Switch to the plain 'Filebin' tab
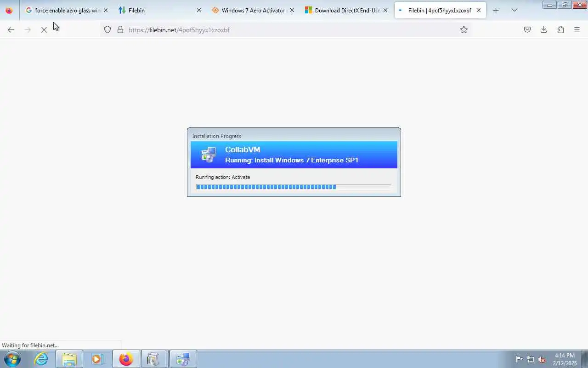Screen dimensions: 588x368 click(159, 10)
